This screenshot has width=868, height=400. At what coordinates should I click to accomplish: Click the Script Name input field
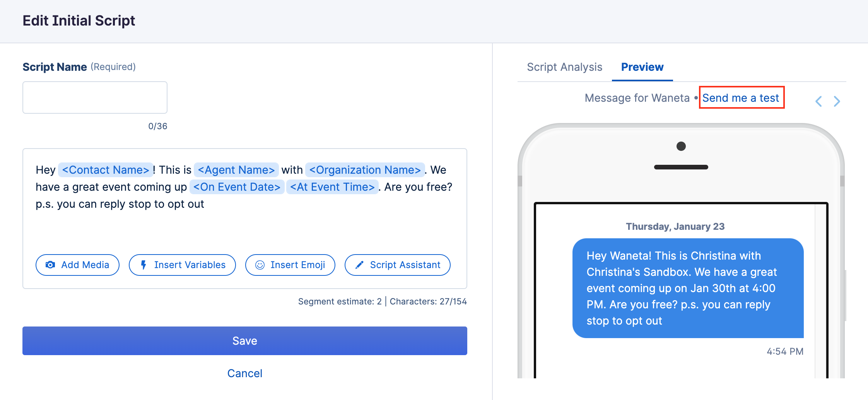95,97
